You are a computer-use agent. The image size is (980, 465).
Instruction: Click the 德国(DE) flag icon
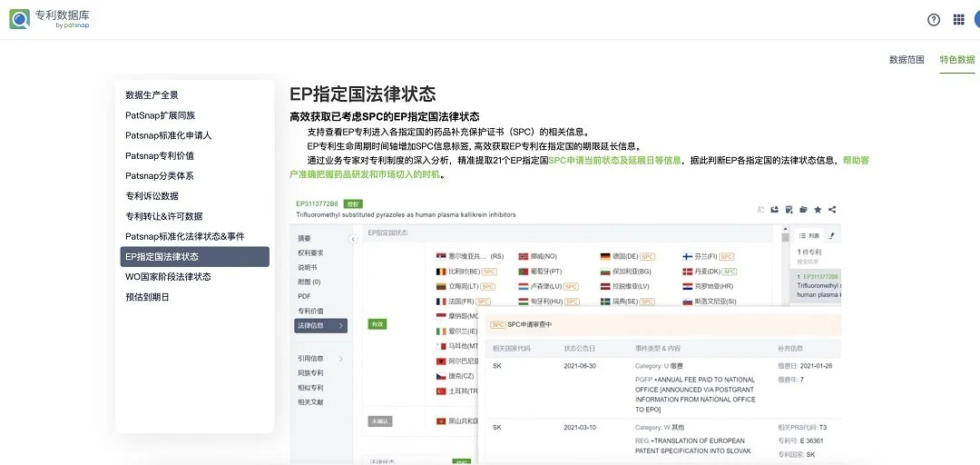tap(605, 257)
